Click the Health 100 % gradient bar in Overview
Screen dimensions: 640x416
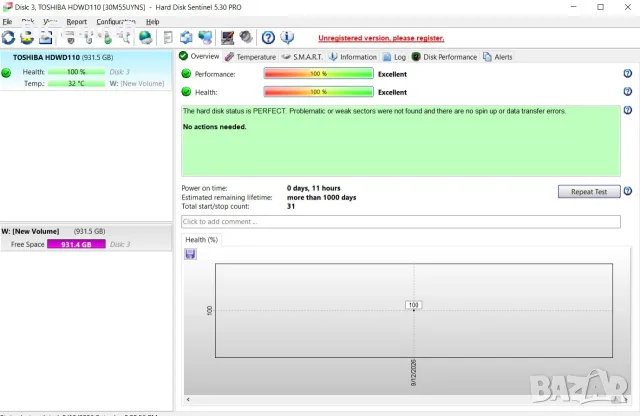pyautogui.click(x=318, y=91)
